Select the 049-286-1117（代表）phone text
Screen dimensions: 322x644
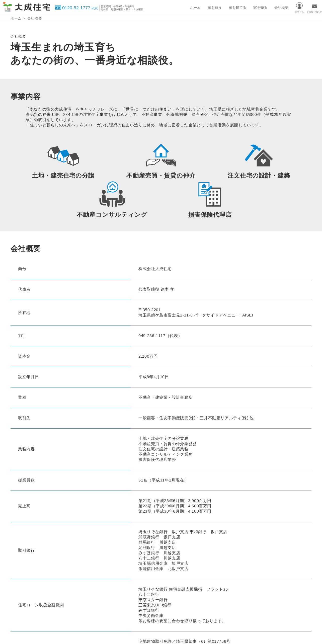pos(160,336)
